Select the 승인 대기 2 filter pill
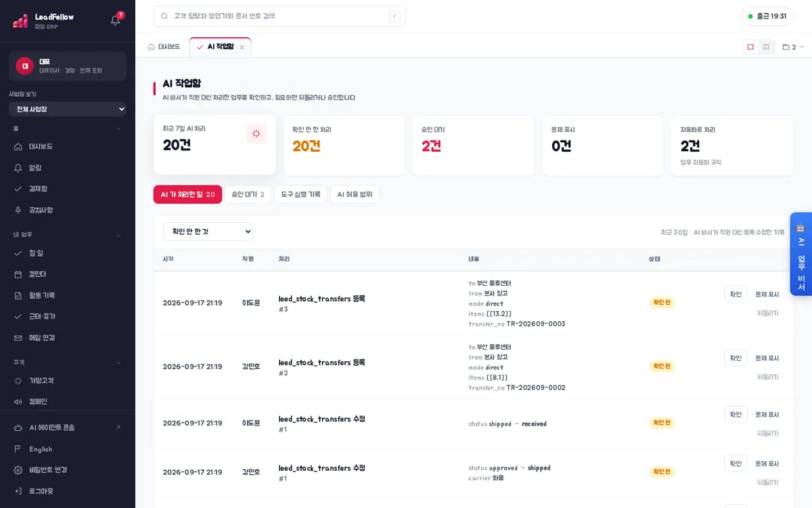 (248, 194)
